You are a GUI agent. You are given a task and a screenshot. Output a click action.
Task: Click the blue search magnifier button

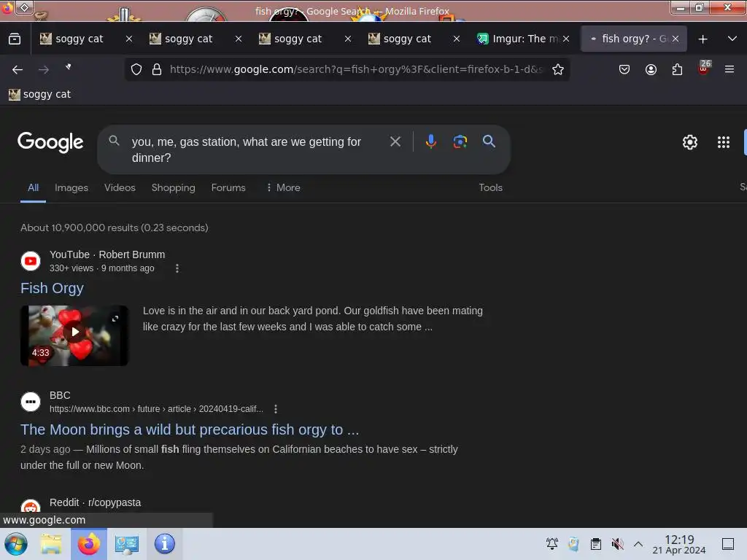tap(489, 141)
